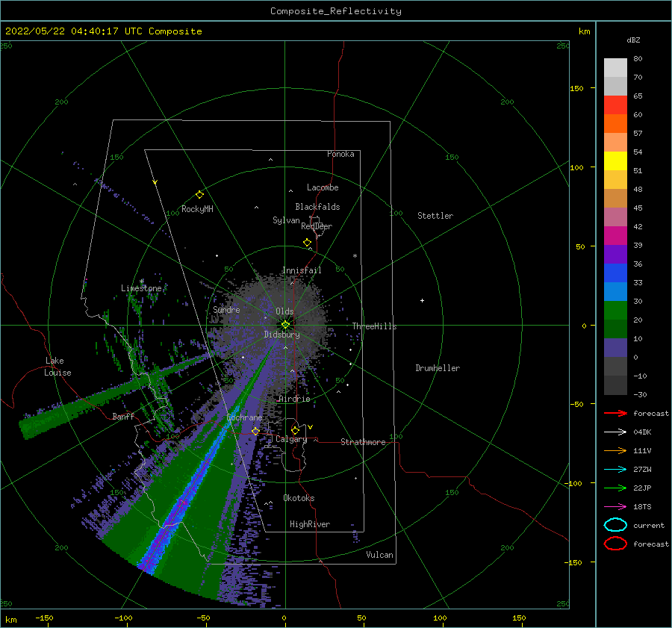Click the 51 dBZ yellow swatch
672x628 pixels.
coord(615,161)
